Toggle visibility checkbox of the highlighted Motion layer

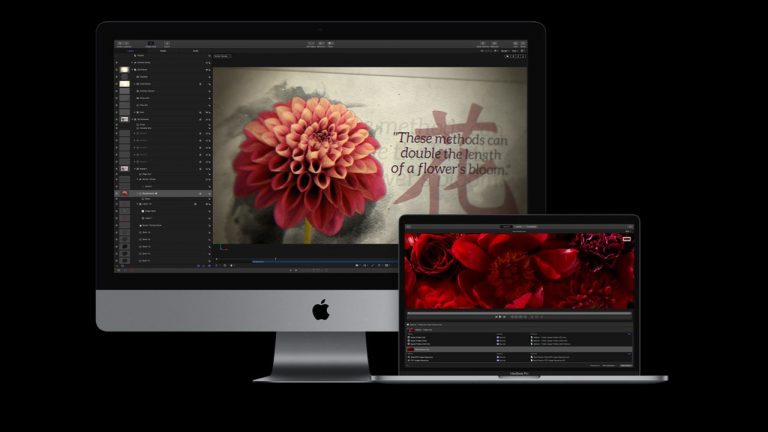point(117,193)
